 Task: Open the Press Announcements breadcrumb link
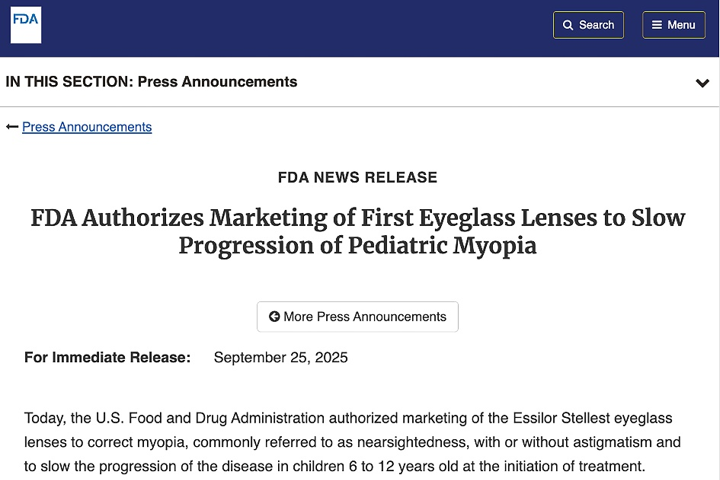(x=87, y=127)
